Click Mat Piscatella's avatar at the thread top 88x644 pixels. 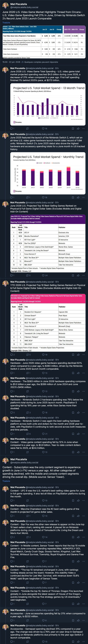(6, 6)
